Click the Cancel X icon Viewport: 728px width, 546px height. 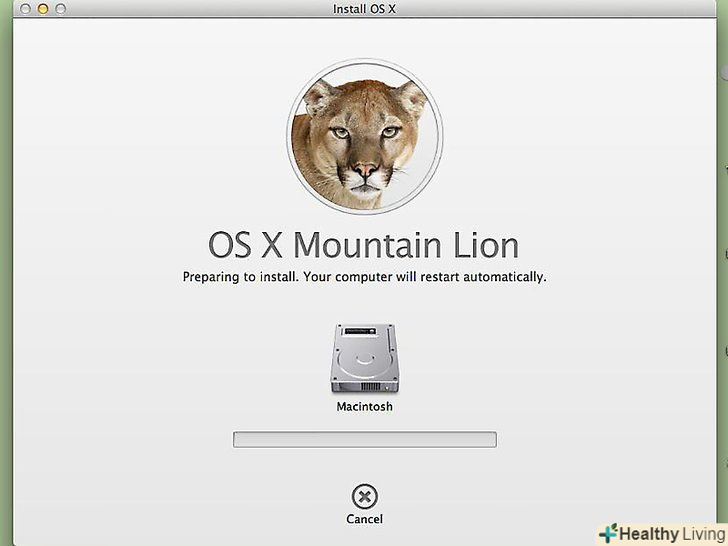364,497
